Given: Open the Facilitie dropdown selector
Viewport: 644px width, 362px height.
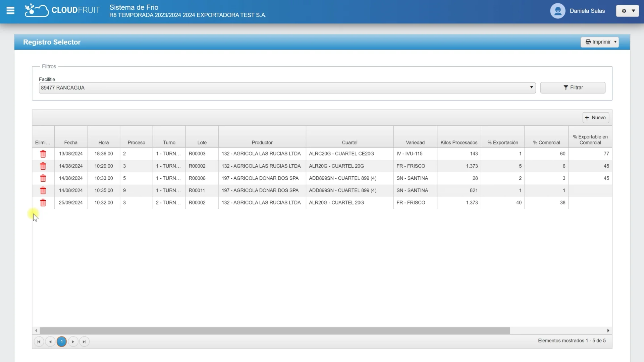Looking at the screenshot, I should pyautogui.click(x=531, y=87).
